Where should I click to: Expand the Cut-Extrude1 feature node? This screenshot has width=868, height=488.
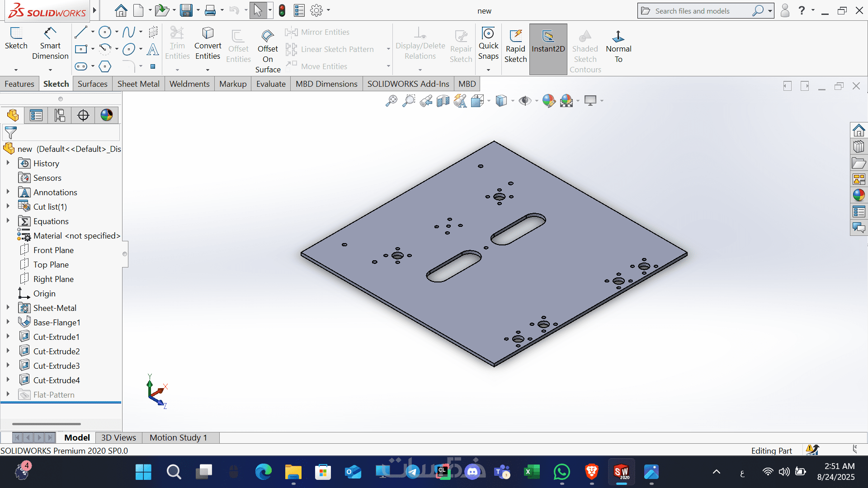(8, 337)
